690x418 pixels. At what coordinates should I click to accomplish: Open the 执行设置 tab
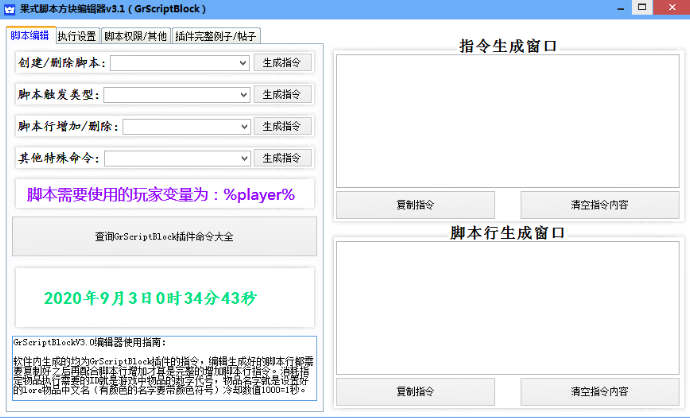point(77,36)
